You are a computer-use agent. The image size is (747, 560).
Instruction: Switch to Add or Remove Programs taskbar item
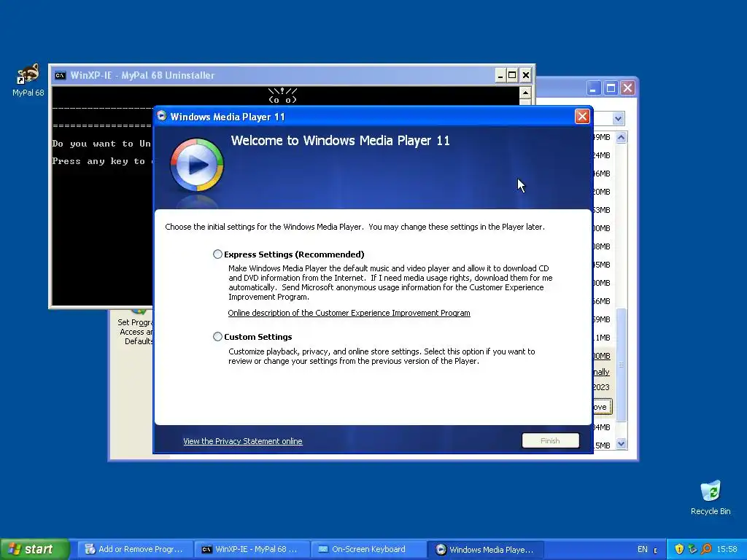134,549
